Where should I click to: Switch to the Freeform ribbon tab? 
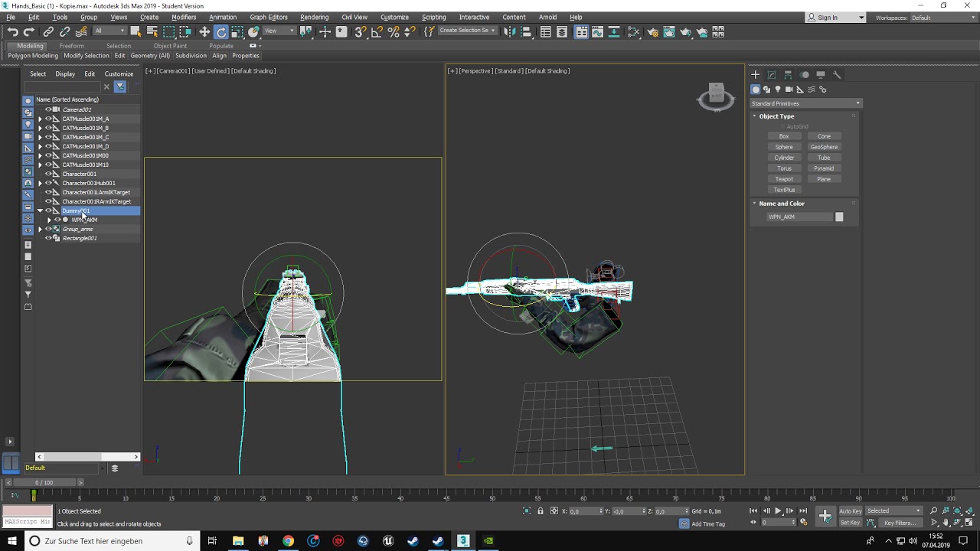point(72,46)
